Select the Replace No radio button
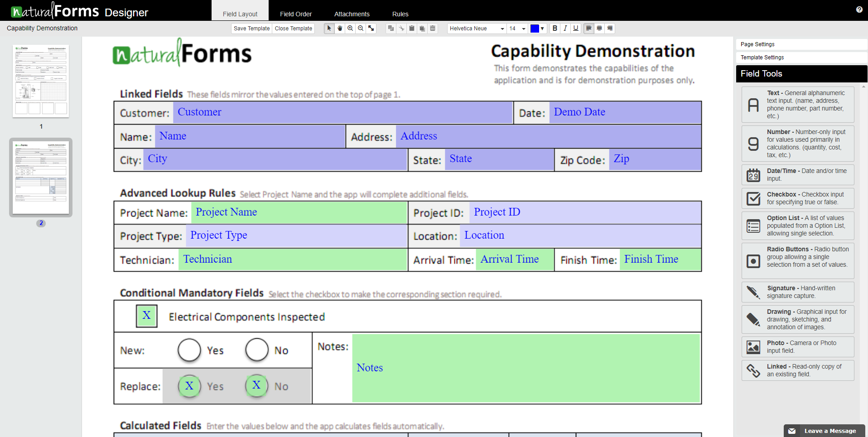 pos(257,386)
